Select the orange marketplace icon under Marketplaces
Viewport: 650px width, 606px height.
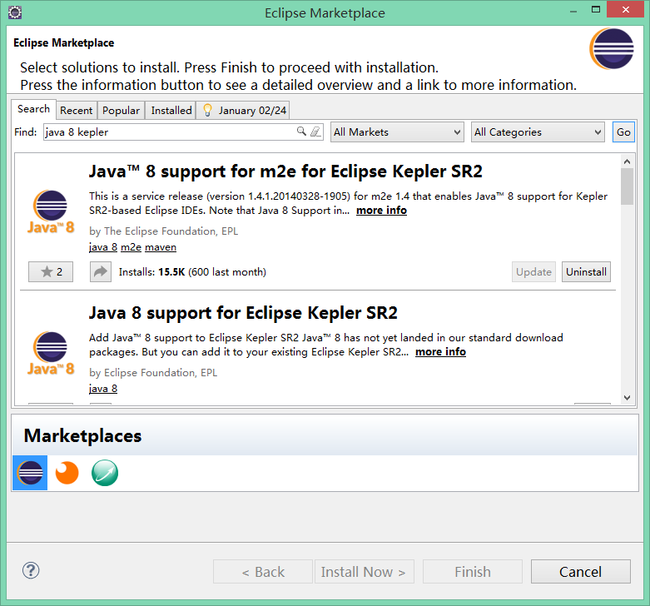coord(67,473)
